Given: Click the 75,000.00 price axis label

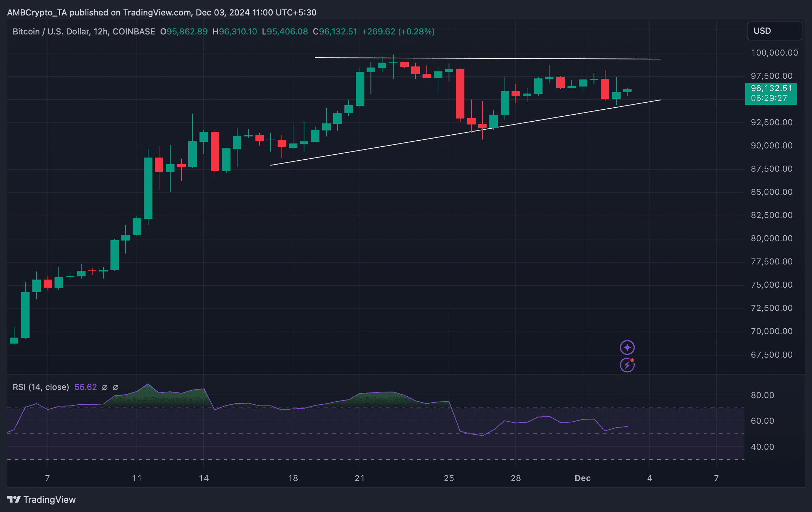Looking at the screenshot, I should pos(772,285).
